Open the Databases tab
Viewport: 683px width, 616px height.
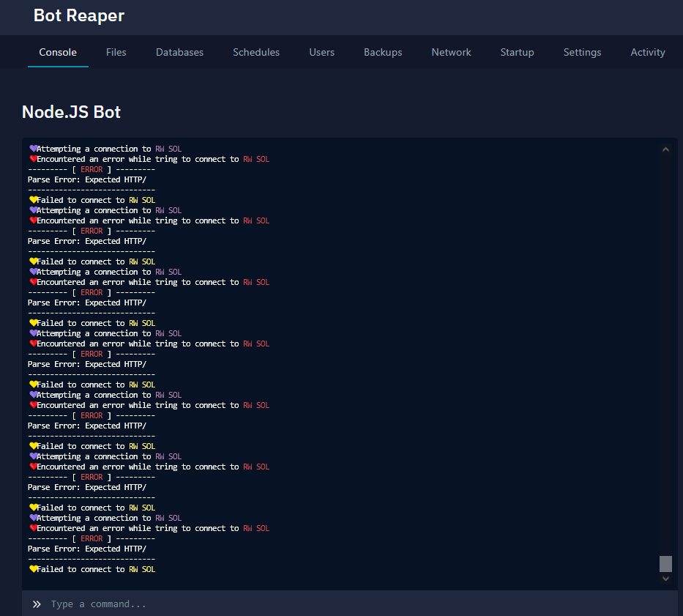point(179,52)
